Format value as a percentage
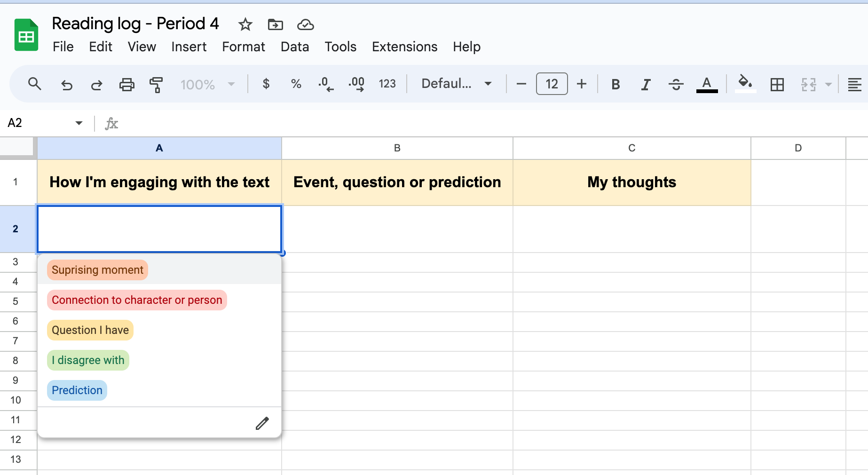This screenshot has height=475, width=868. coord(296,84)
